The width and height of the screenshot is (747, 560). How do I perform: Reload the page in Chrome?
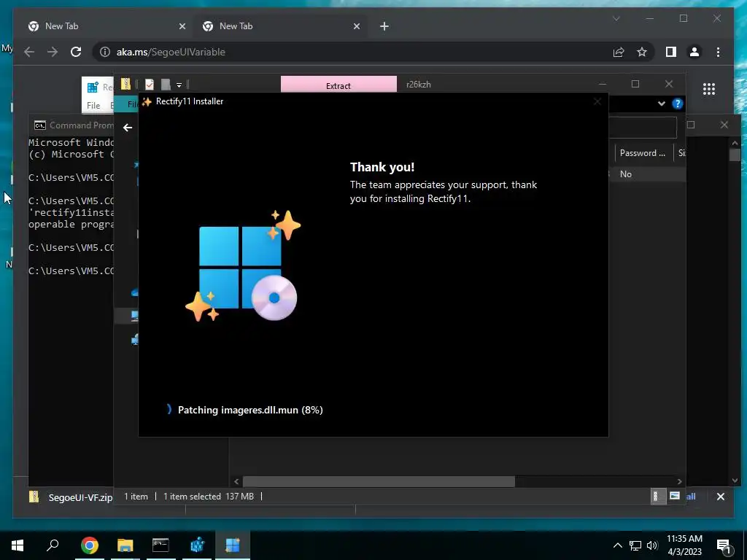coord(76,52)
